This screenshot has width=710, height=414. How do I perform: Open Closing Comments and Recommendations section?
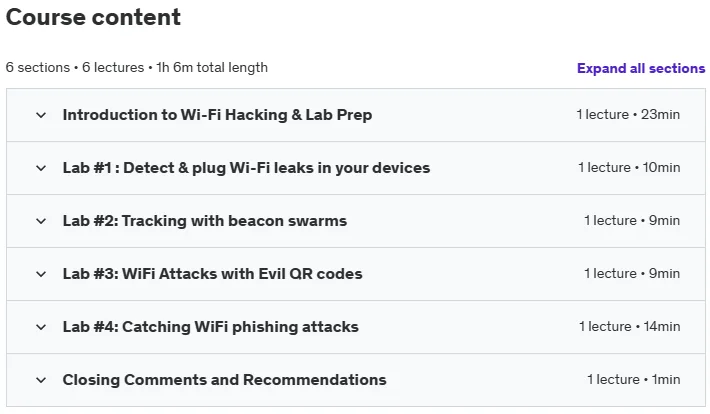click(x=225, y=380)
